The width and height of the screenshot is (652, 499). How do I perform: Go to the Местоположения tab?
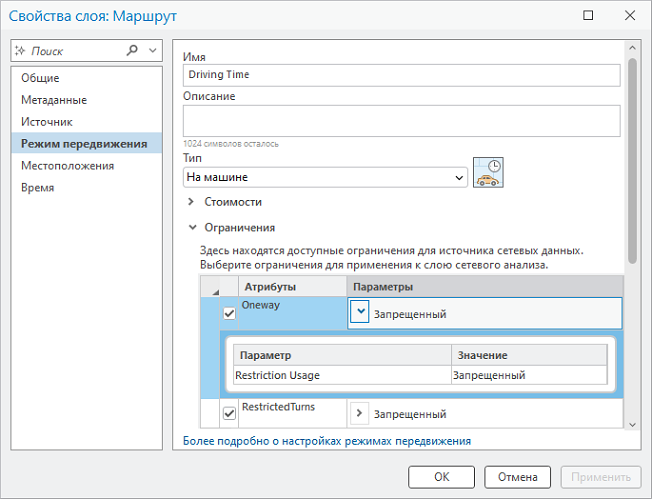(x=67, y=166)
